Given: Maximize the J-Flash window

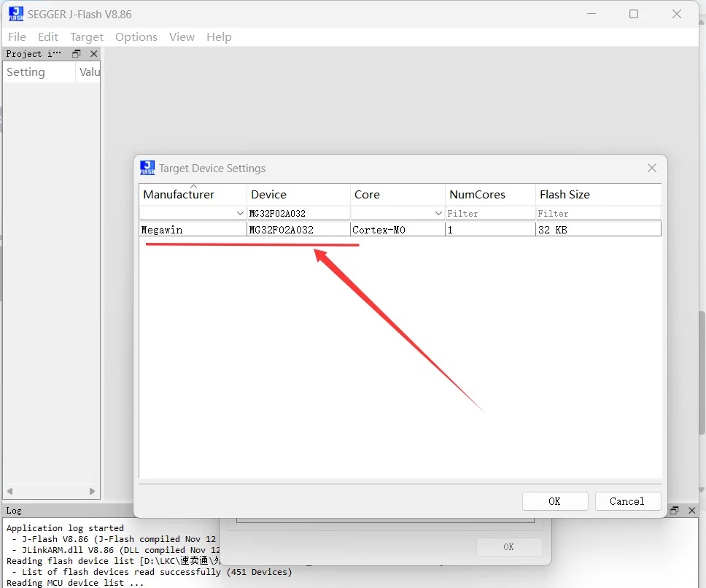Looking at the screenshot, I should (x=634, y=14).
